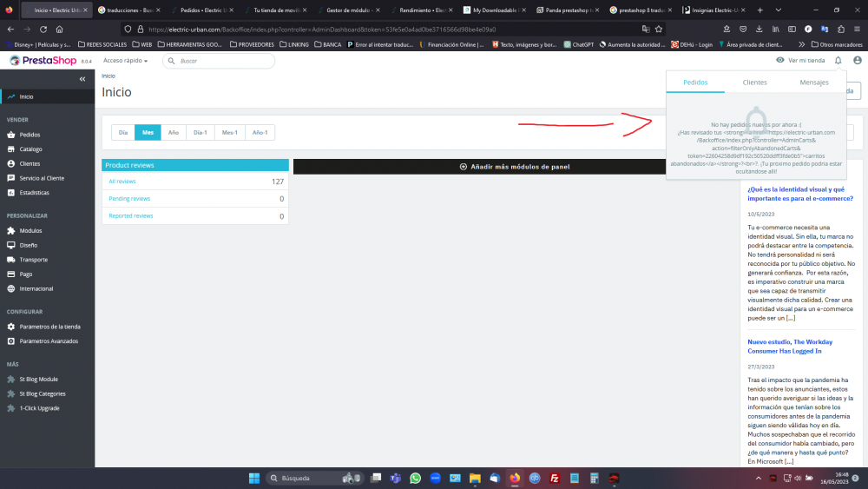Open Transporte in the sidebar
This screenshot has width=868, height=489.
33,259
